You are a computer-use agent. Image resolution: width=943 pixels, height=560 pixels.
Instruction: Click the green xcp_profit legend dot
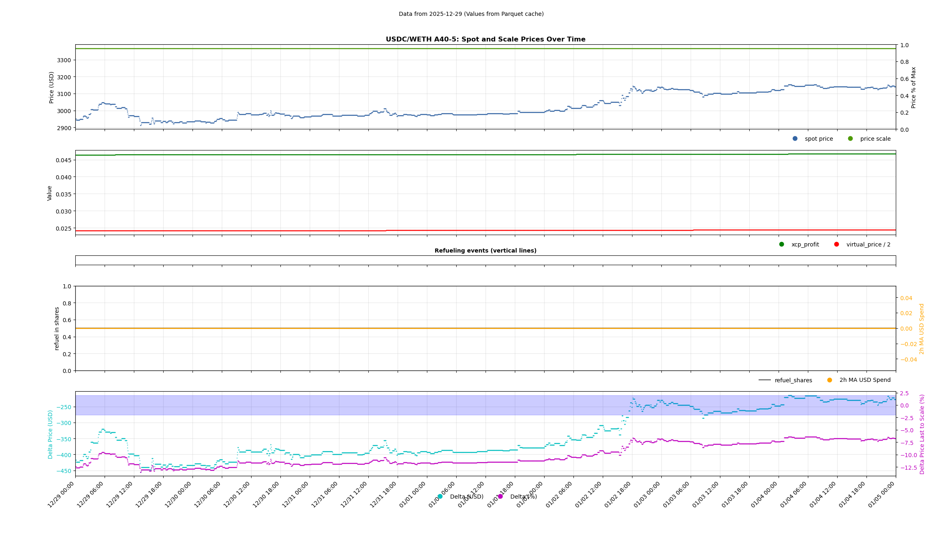[781, 244]
